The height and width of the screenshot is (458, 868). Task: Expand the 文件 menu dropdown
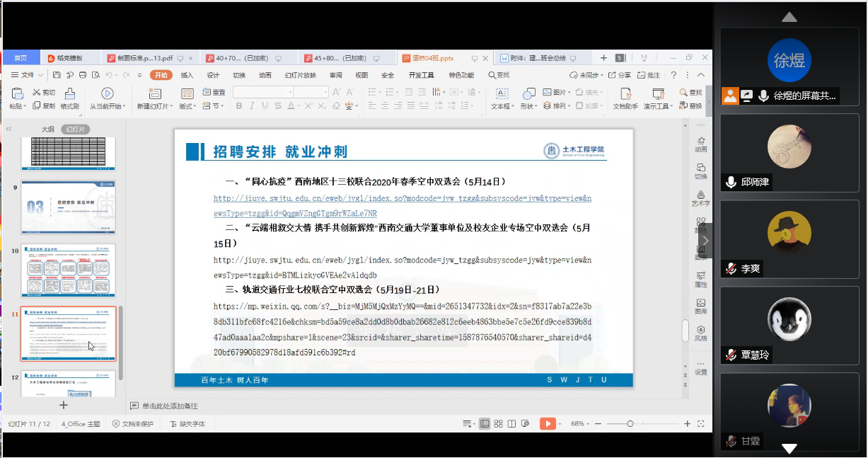[28, 75]
